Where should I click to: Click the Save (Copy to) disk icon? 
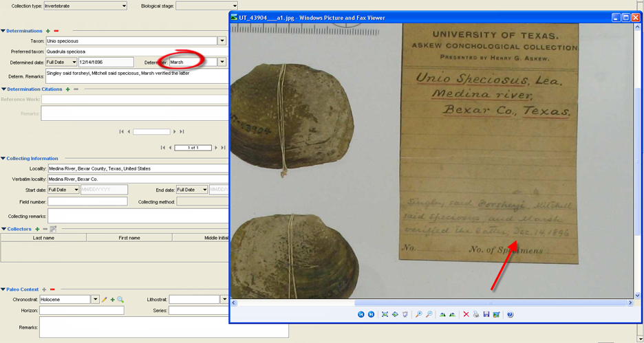tap(486, 314)
